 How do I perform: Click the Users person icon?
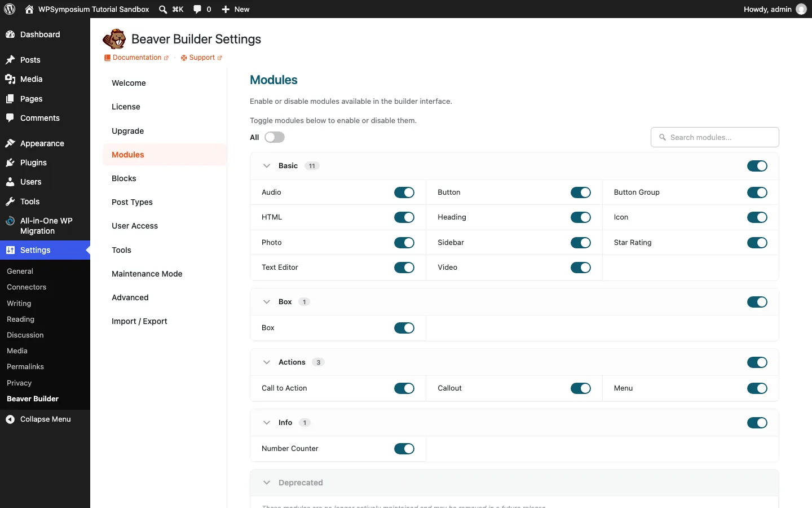[x=10, y=182]
